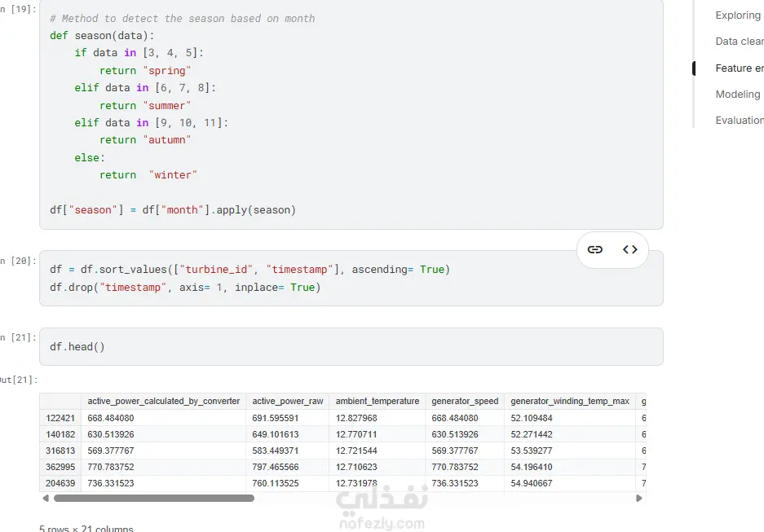Open the Exploring section in the sidebar

(739, 15)
